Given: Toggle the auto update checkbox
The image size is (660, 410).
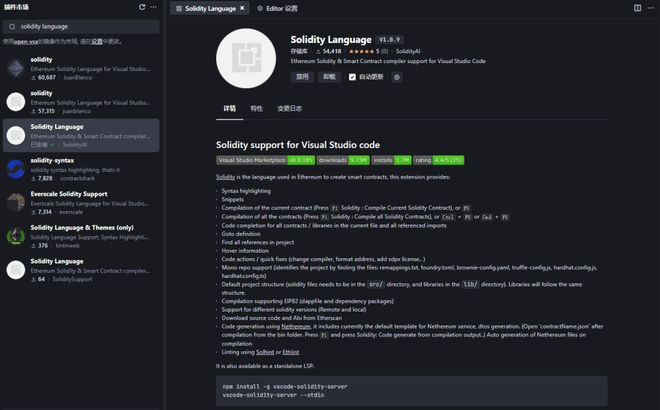Looking at the screenshot, I should click(x=352, y=77).
